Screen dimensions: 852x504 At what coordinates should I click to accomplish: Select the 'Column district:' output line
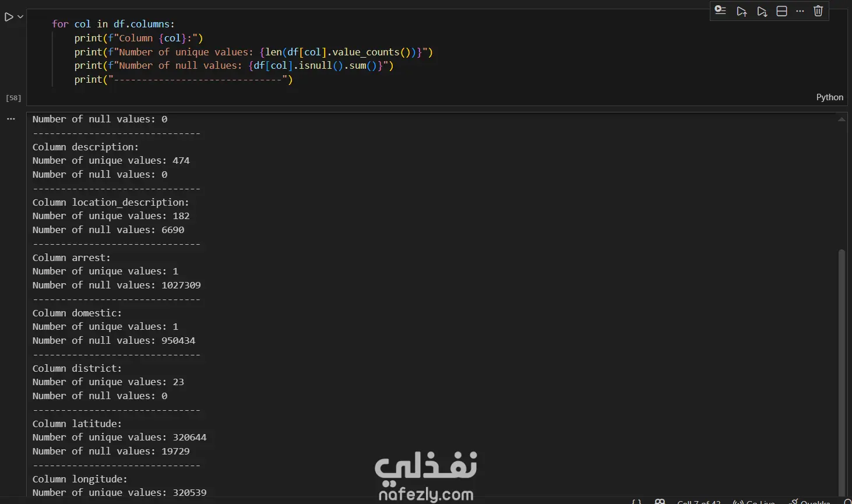coord(78,368)
